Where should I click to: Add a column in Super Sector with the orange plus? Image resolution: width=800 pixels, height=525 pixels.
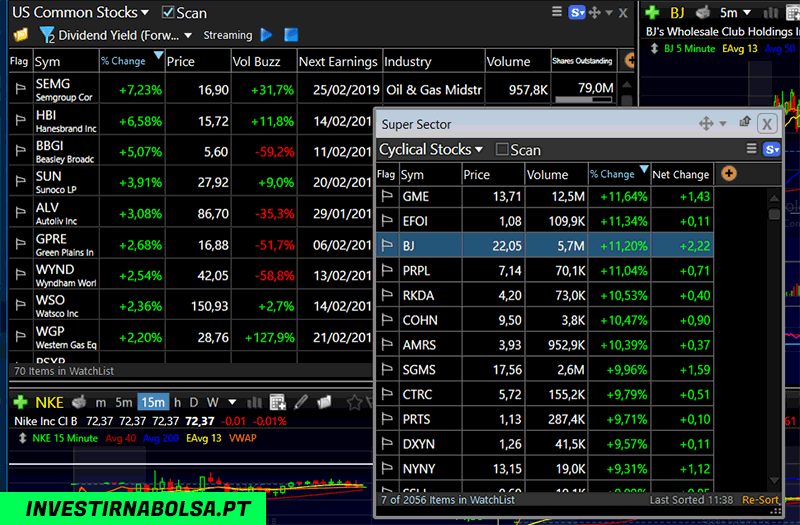(729, 173)
